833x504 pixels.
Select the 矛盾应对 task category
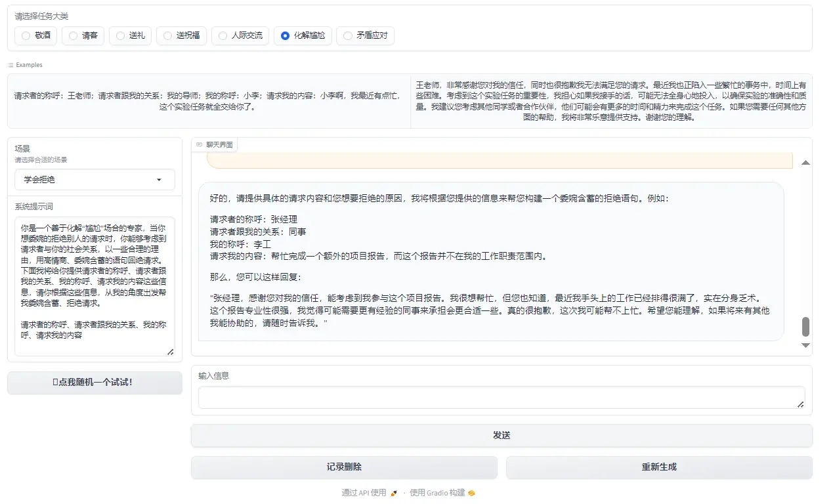click(347, 35)
